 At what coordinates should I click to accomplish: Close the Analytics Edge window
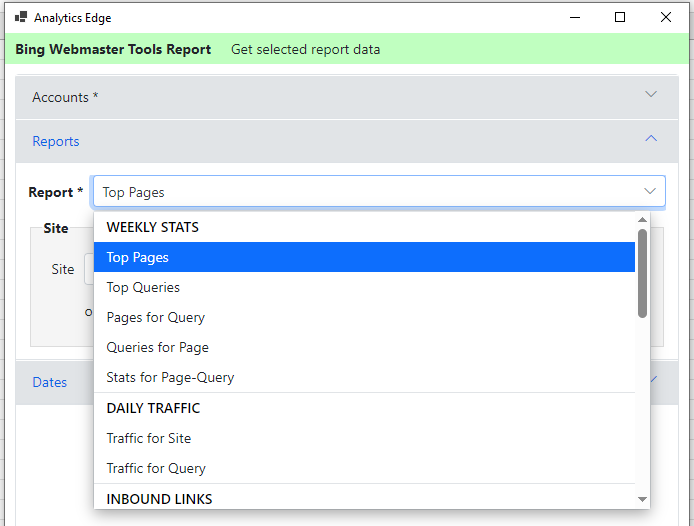click(666, 17)
